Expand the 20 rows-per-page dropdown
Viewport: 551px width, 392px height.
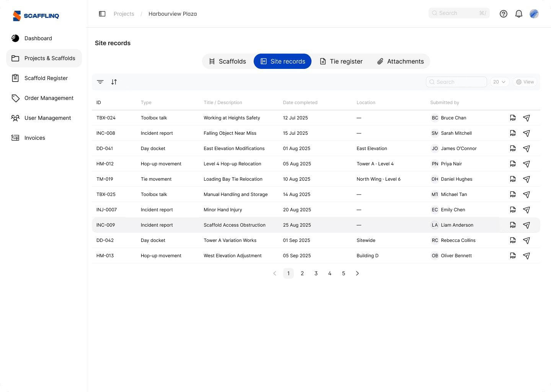(x=499, y=82)
